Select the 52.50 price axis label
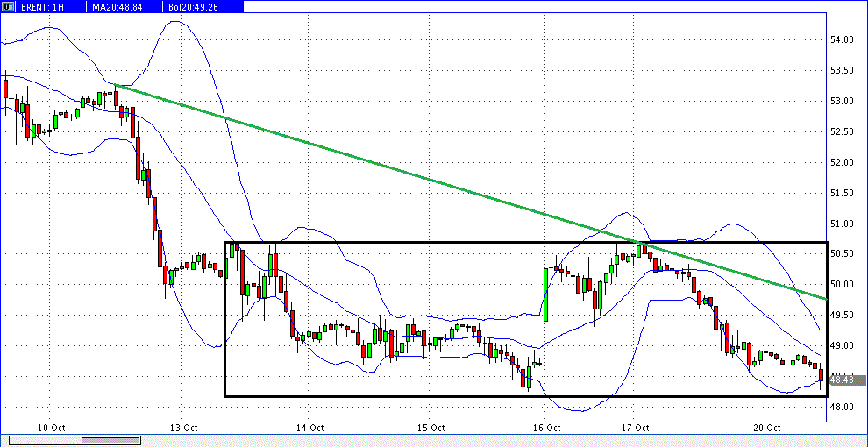This screenshot has width=868, height=447. coord(842,131)
